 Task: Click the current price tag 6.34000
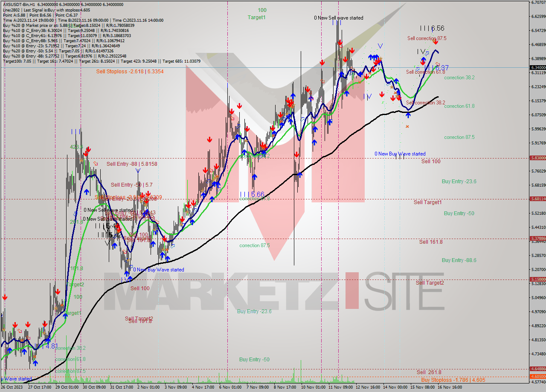click(537, 67)
